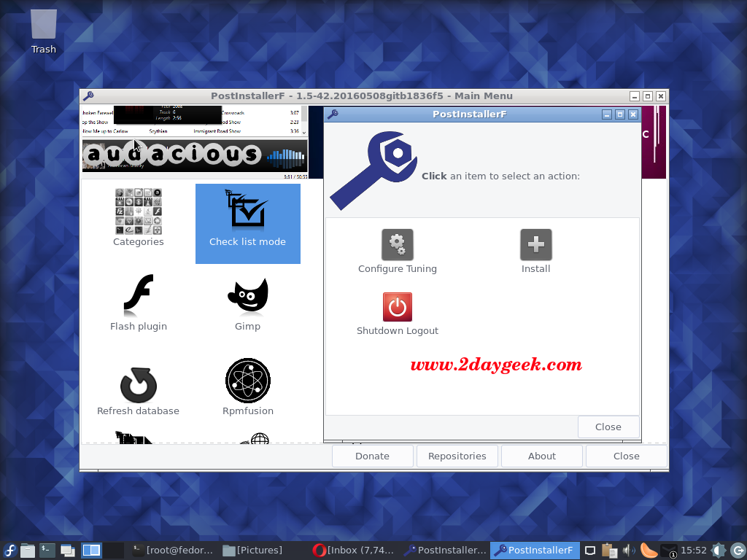Open the display tray icon in the panel

click(x=589, y=551)
